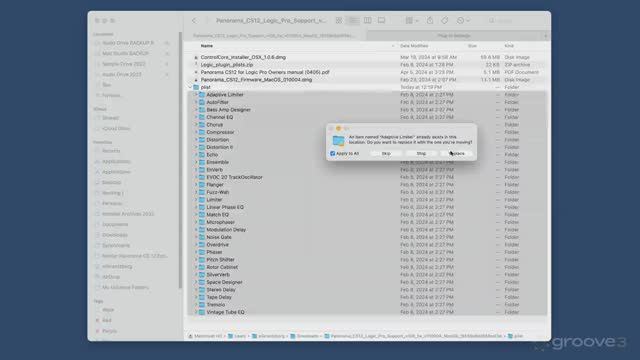Click the Modulation Delay folder icon
640x360 pixels.
pyautogui.click(x=202, y=230)
